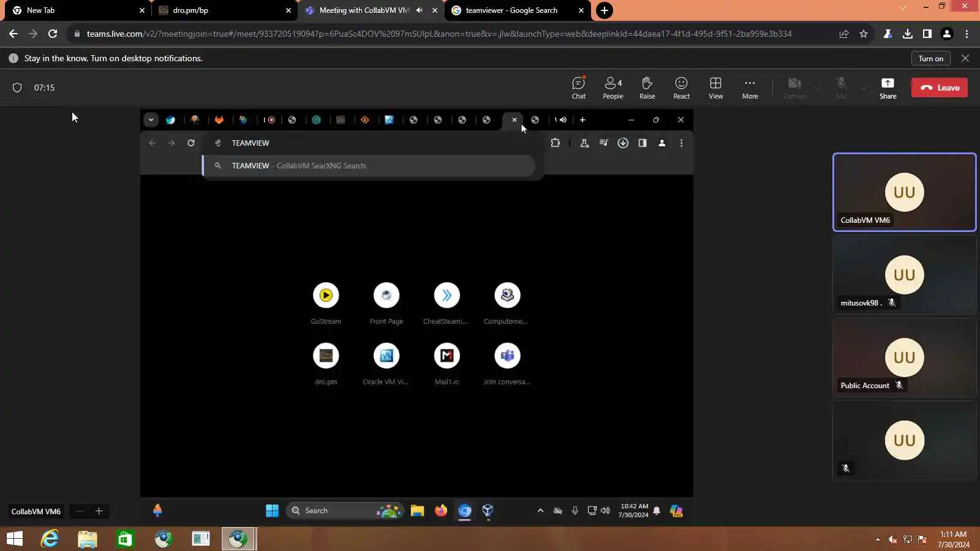
Task: Expand camera options arrow beside Camera
Action: coord(816,88)
